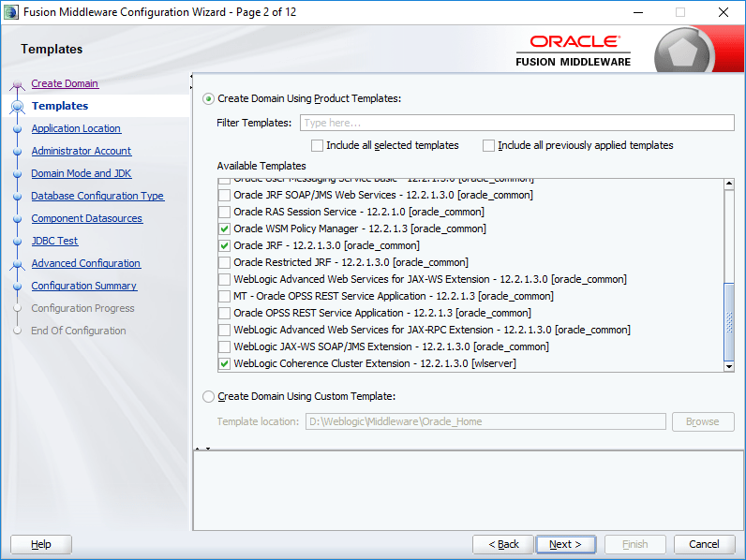
Task: Select the current Templates step label
Action: coord(60,106)
